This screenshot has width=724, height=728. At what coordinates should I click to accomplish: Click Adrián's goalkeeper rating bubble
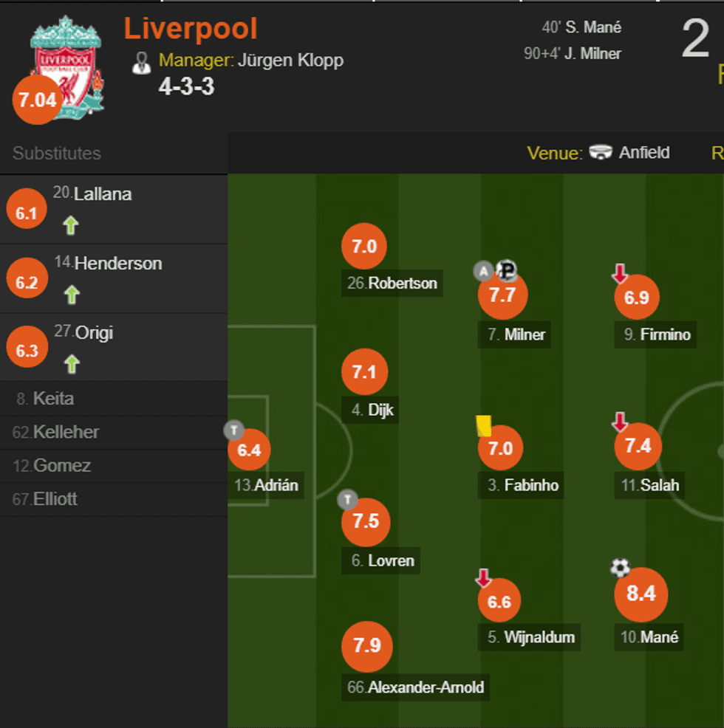(249, 450)
